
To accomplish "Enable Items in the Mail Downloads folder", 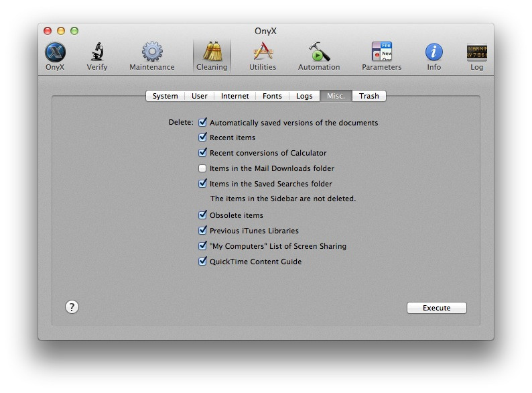I will tap(202, 168).
